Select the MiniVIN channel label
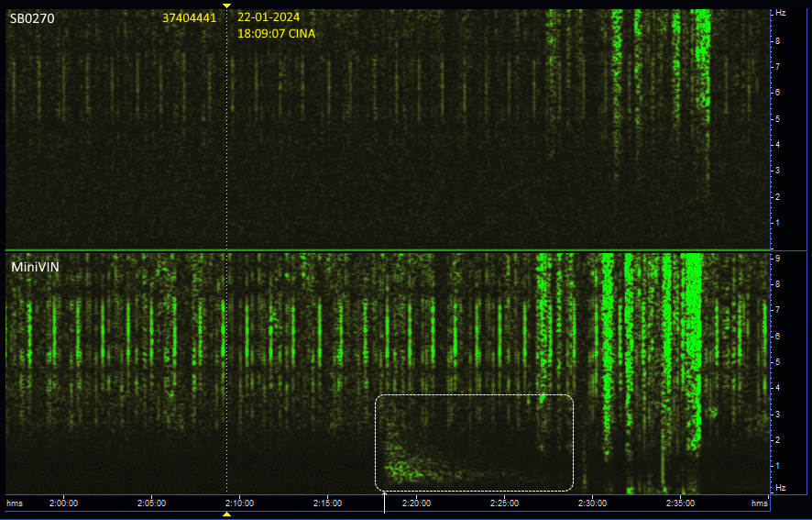Screen dimensions: 812x520 [x=32, y=267]
